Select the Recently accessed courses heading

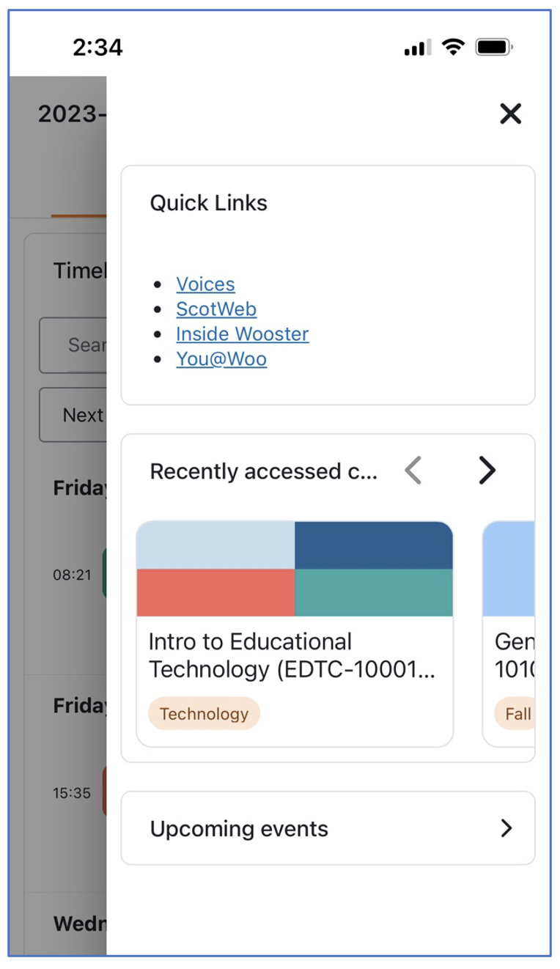264,471
